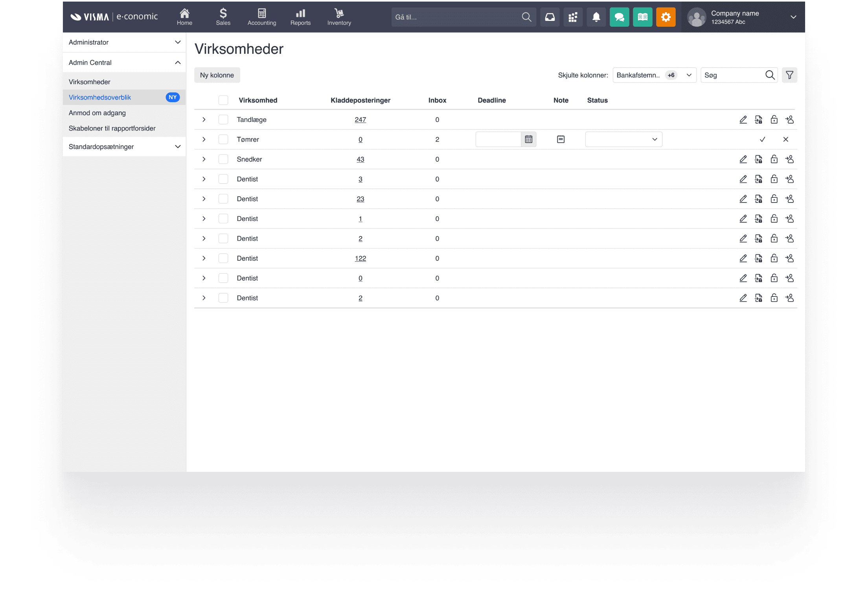The width and height of the screenshot is (868, 613).
Task: Click pencil edit icon for Tandlæge row
Action: 743,120
